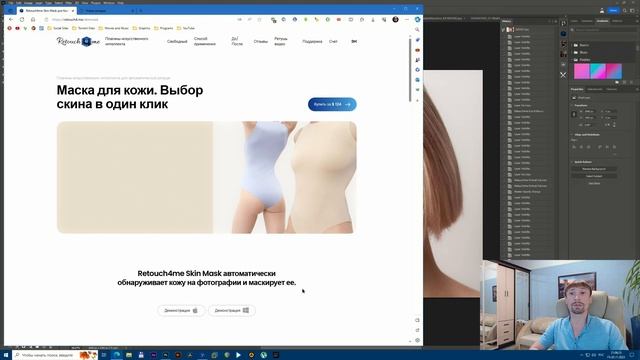Open History panel menu icon
This screenshot has width=640, height=360.
(555, 21)
